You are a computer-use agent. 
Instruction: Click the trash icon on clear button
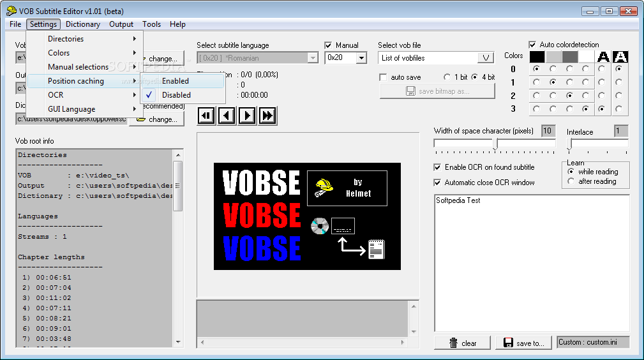point(453,343)
